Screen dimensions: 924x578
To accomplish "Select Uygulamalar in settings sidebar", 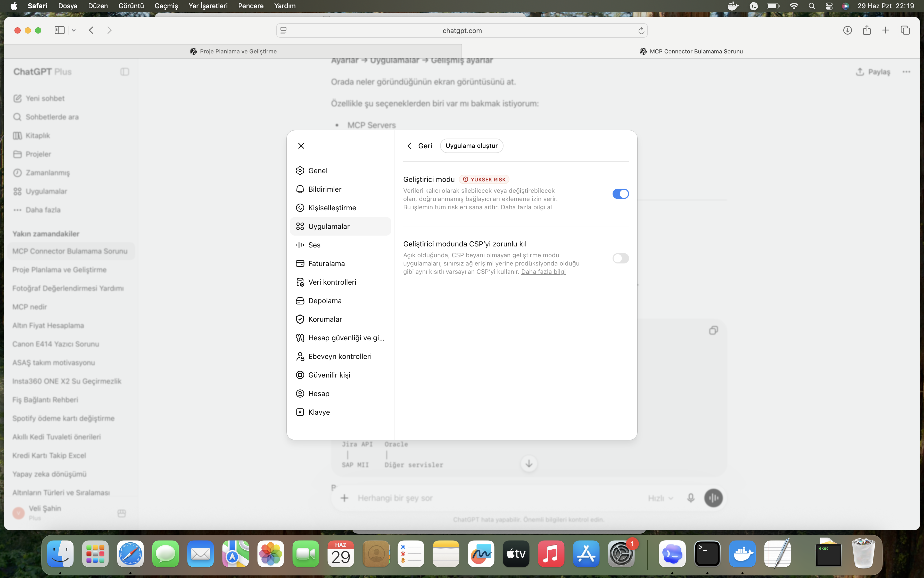I will [340, 226].
